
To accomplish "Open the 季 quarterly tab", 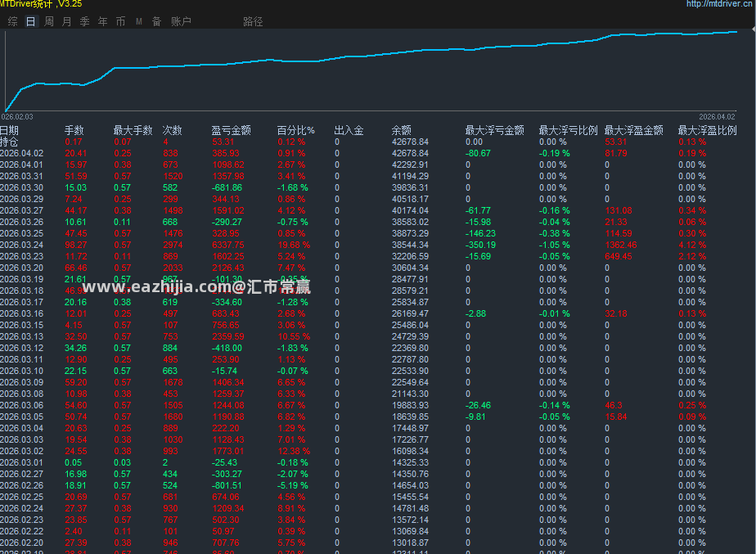I will coord(85,21).
